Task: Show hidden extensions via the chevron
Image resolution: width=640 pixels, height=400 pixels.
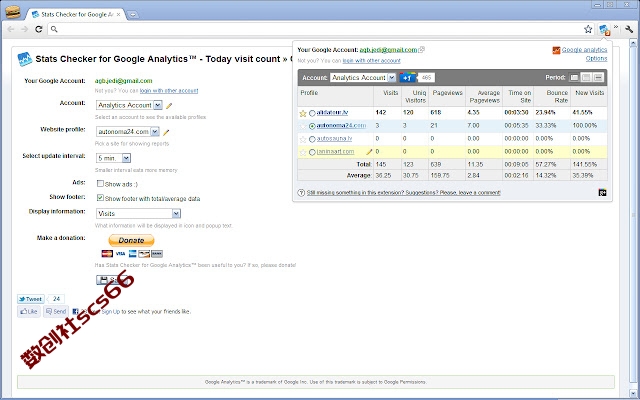Action: [x=616, y=27]
